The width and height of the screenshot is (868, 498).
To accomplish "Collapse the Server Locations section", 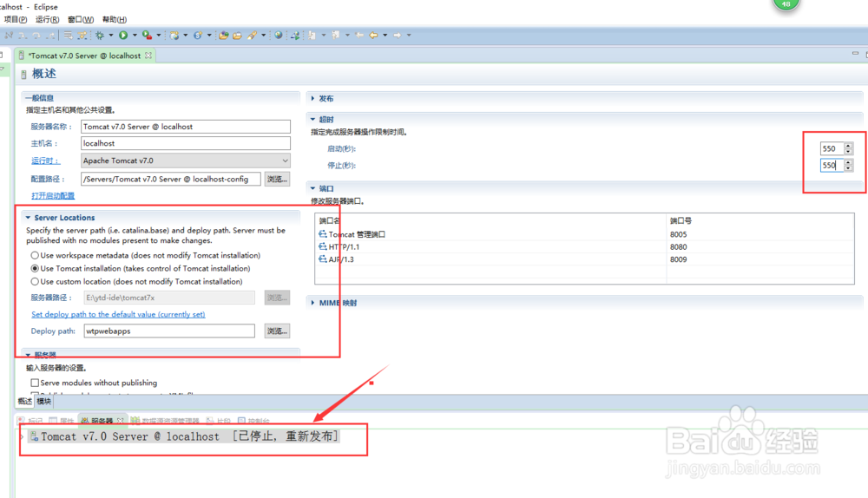I will click(x=28, y=218).
